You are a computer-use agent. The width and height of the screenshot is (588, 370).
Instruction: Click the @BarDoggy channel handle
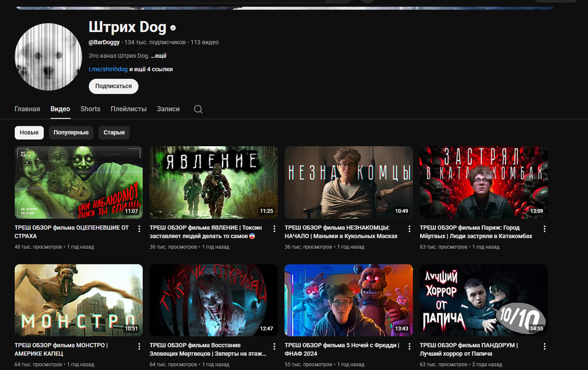104,42
